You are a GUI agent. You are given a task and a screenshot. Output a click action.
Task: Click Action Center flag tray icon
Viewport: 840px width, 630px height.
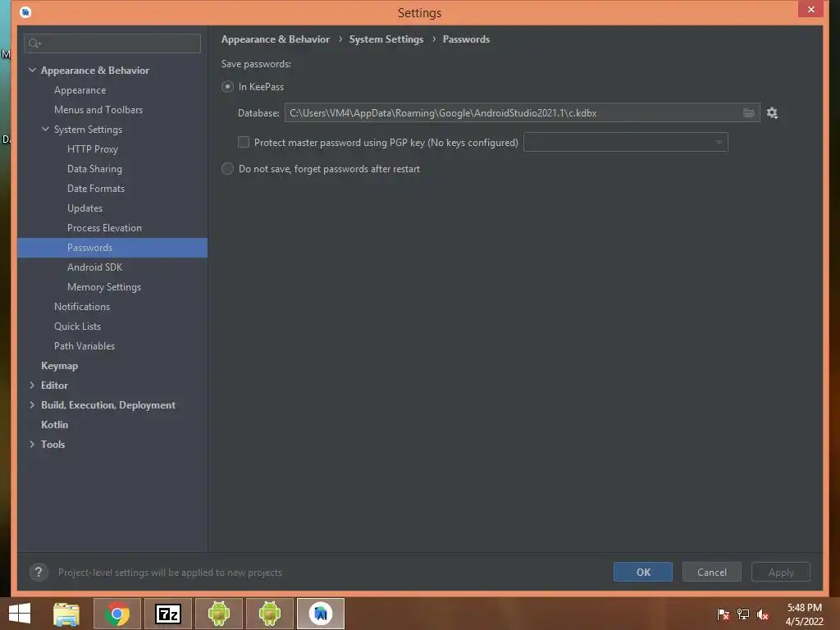point(723,614)
